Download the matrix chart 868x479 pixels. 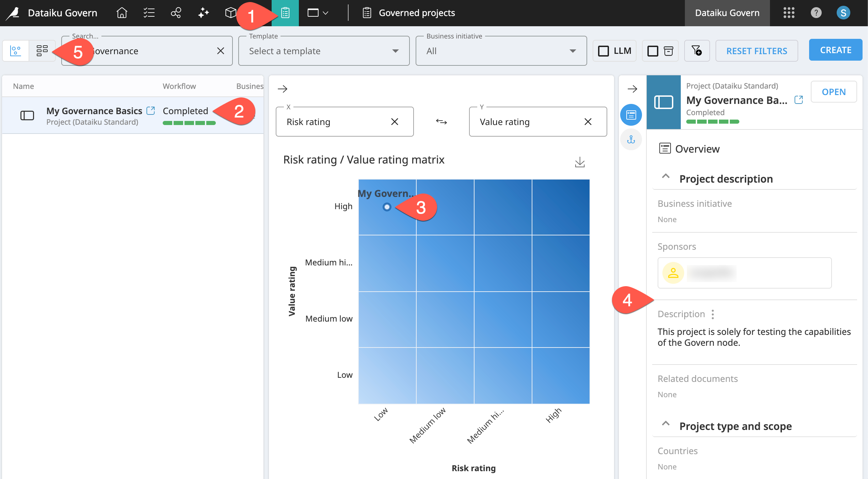click(580, 162)
